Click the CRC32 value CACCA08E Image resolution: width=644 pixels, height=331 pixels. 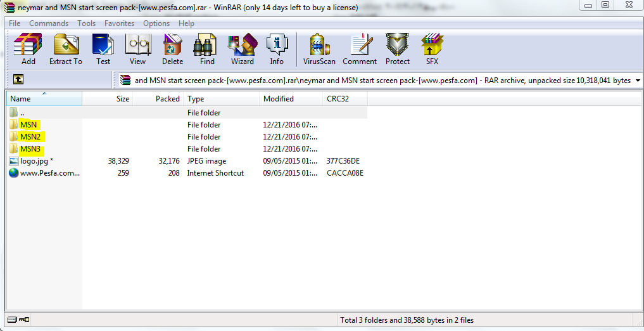[x=345, y=172]
